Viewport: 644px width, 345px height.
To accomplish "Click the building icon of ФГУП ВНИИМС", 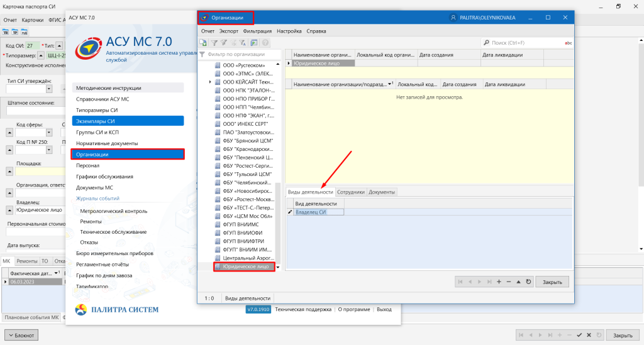I will [x=218, y=224].
